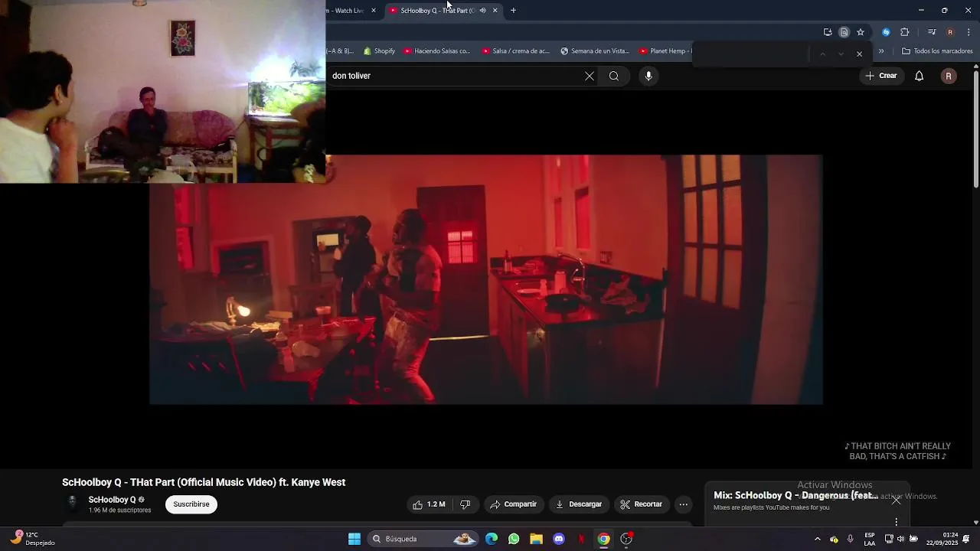Open Chrome media controls icon
The height and width of the screenshot is (551, 980).
point(932,32)
